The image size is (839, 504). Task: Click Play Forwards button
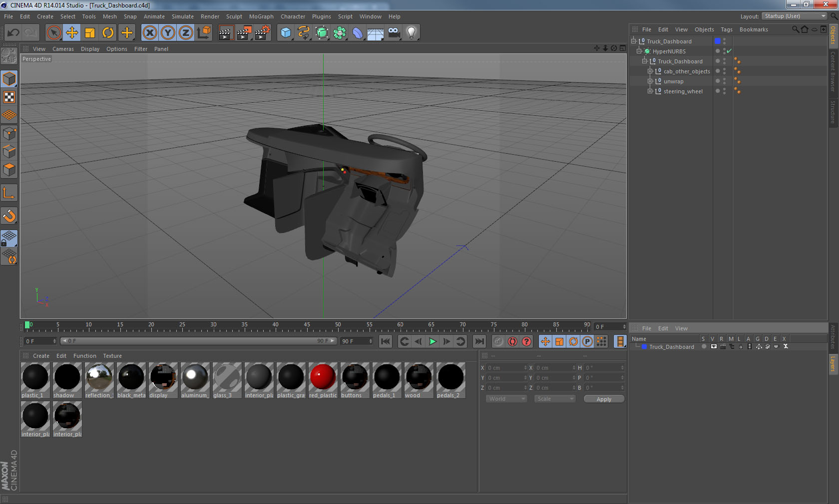click(x=432, y=341)
